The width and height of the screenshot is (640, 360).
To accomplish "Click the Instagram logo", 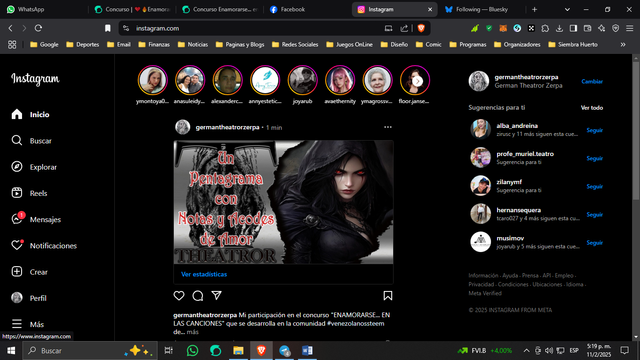I will coord(35,79).
